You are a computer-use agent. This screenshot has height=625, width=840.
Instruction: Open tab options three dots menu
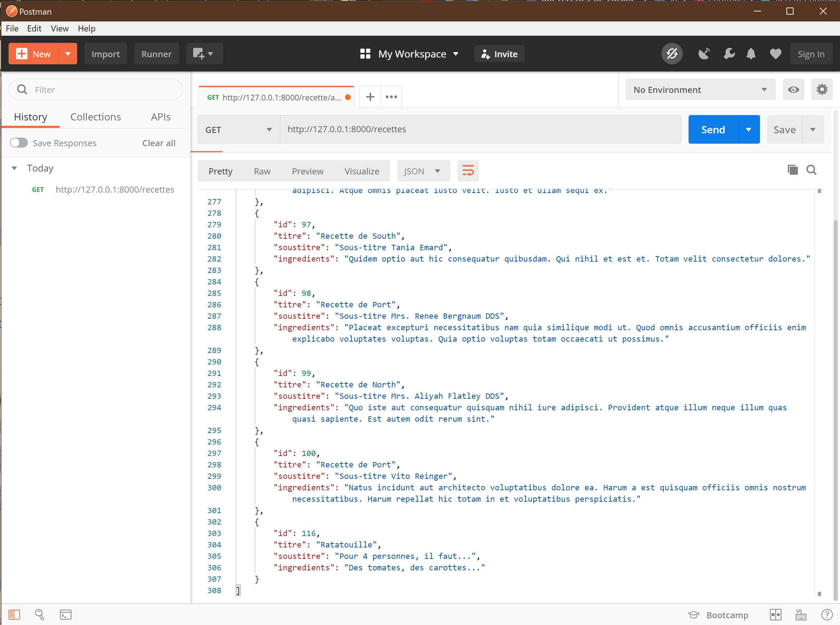click(x=391, y=97)
